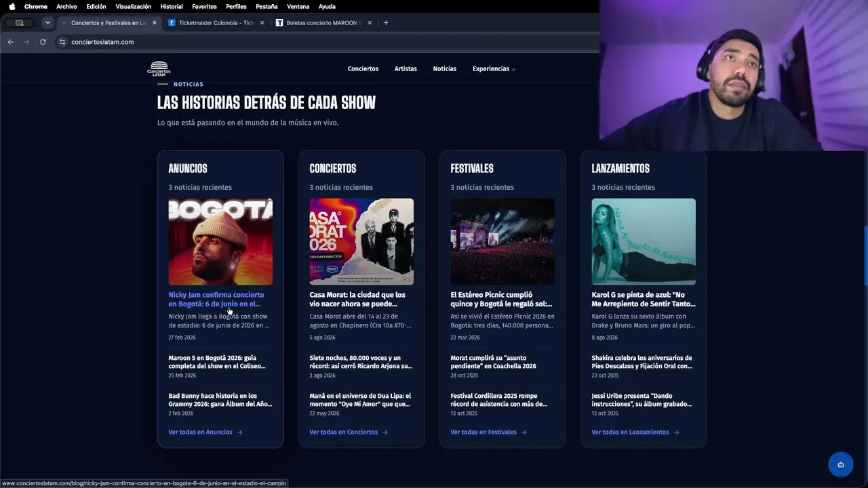Screen dimensions: 868x488
Task: Open Festival Cordillera 2025 rompe récord article
Action: click(499, 400)
